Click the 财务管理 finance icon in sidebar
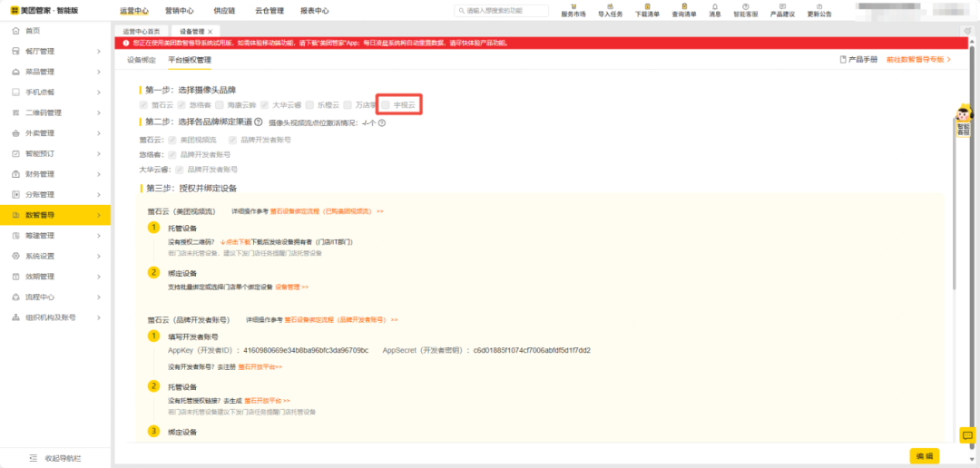This screenshot has height=468, width=980. pyautogui.click(x=15, y=174)
